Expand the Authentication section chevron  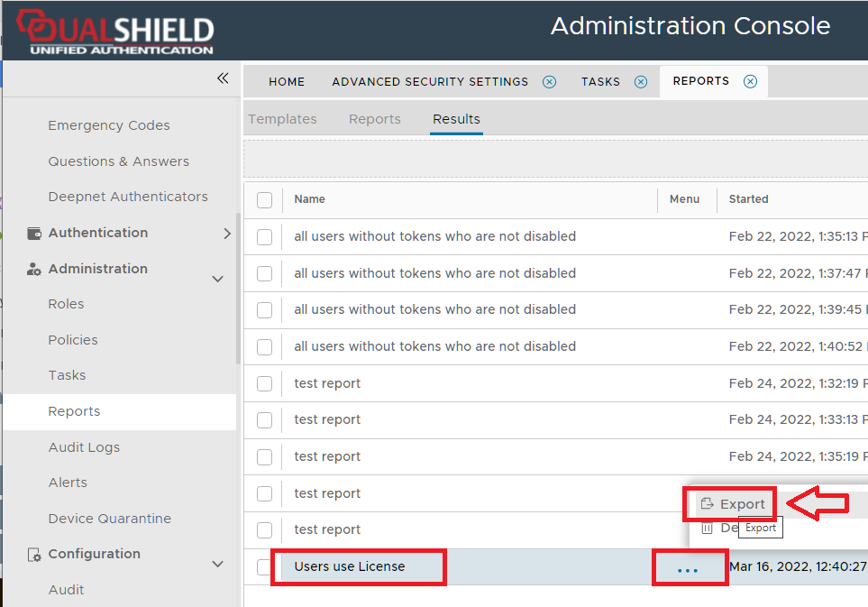pyautogui.click(x=226, y=234)
